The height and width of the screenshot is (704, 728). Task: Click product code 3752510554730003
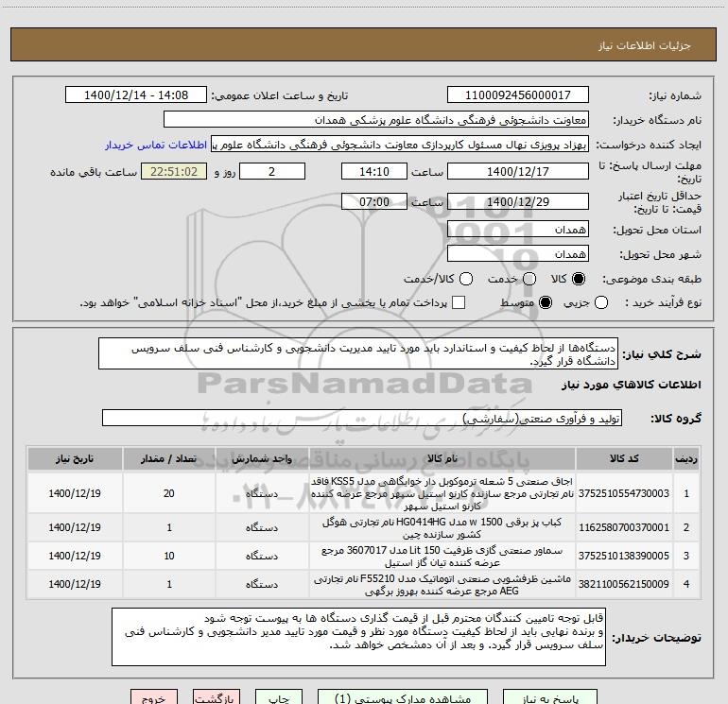[624, 493]
